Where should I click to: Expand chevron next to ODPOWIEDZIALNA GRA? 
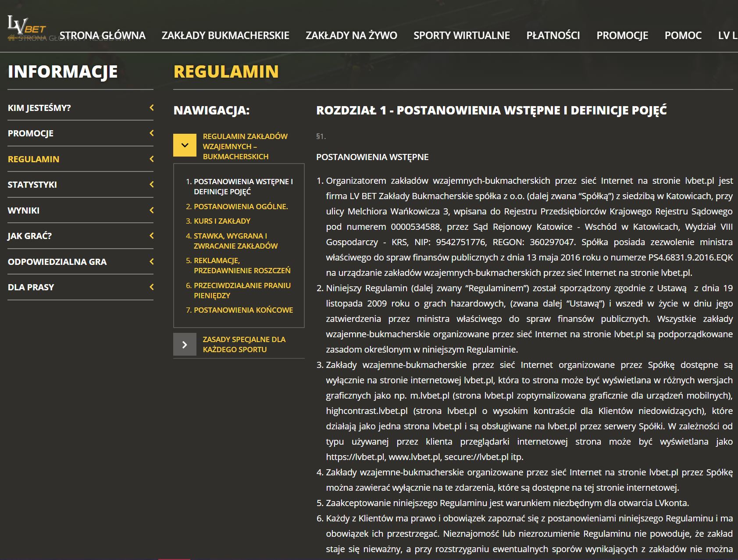pos(152,261)
